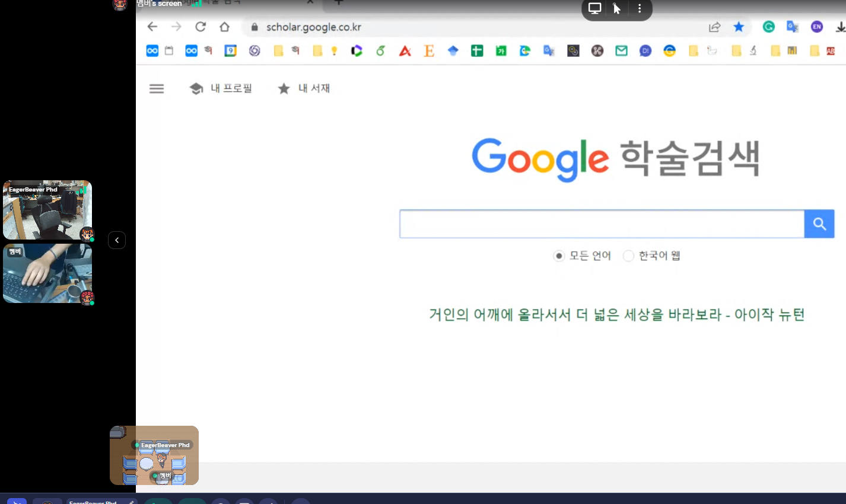Open the browser home page button

click(x=224, y=27)
